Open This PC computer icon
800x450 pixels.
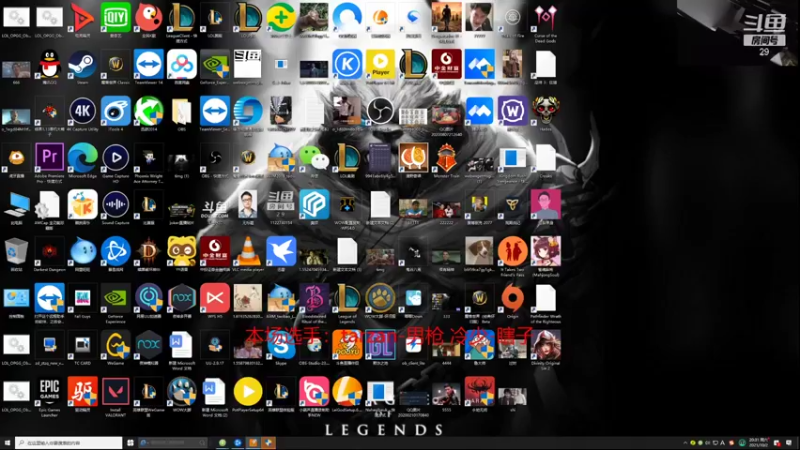16,205
